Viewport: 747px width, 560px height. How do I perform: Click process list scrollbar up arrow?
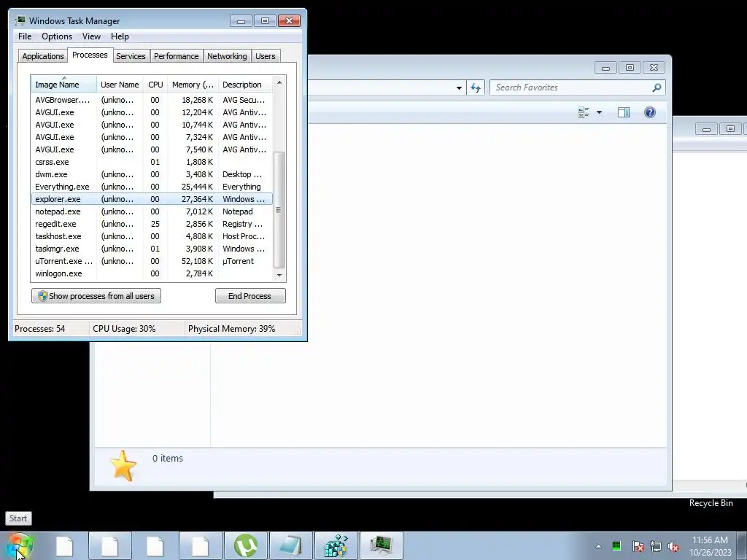point(279,82)
